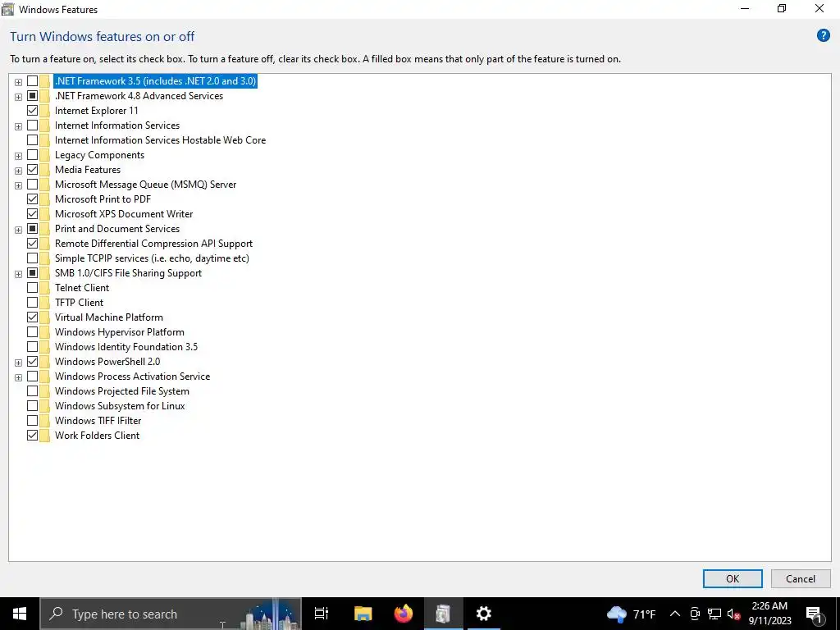Click the Media Features folder icon
Image resolution: width=840 pixels, height=630 pixels.
click(x=44, y=169)
